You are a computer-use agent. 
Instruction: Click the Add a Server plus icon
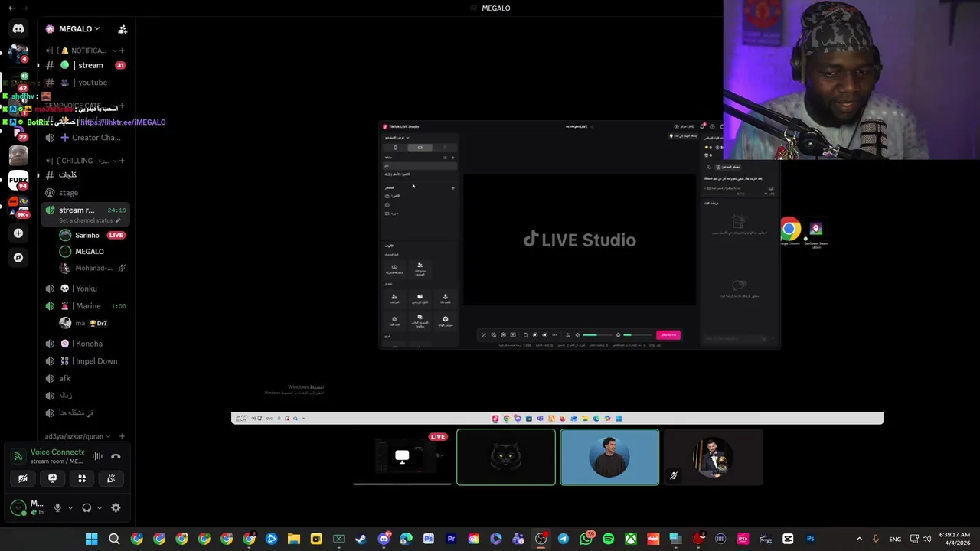click(x=18, y=233)
